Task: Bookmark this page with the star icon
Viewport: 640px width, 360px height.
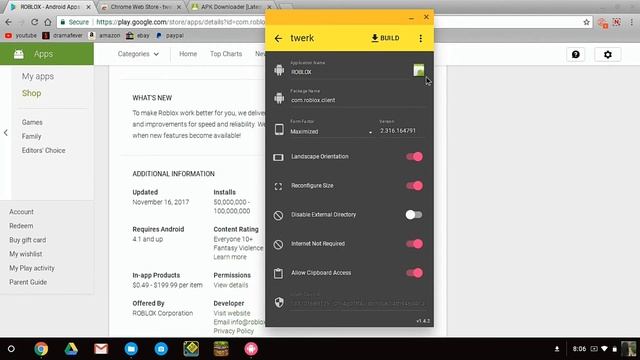Action: (587, 22)
